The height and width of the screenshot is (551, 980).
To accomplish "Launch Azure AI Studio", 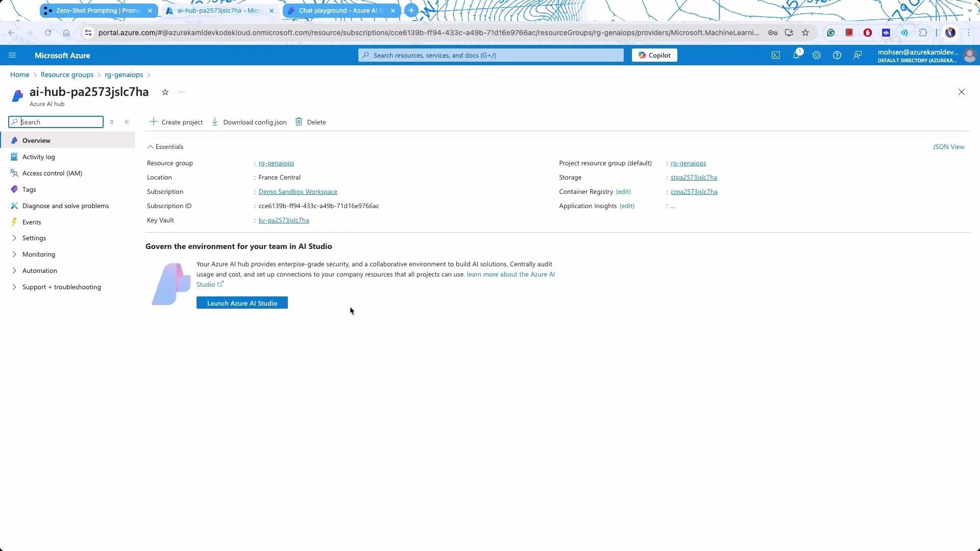I will [x=242, y=303].
